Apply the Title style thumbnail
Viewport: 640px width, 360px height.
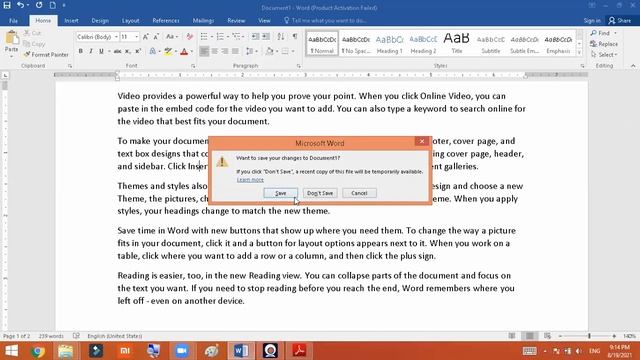457,43
